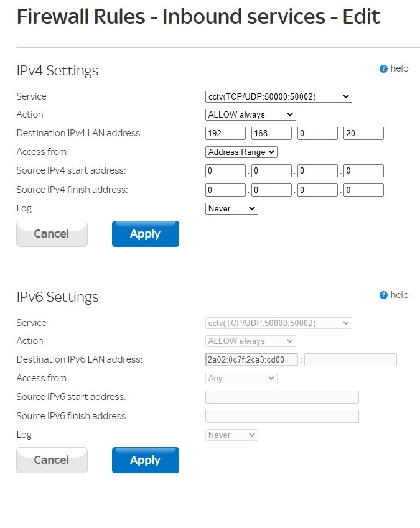
Task: Click last octet field containing 20
Action: [x=363, y=134]
